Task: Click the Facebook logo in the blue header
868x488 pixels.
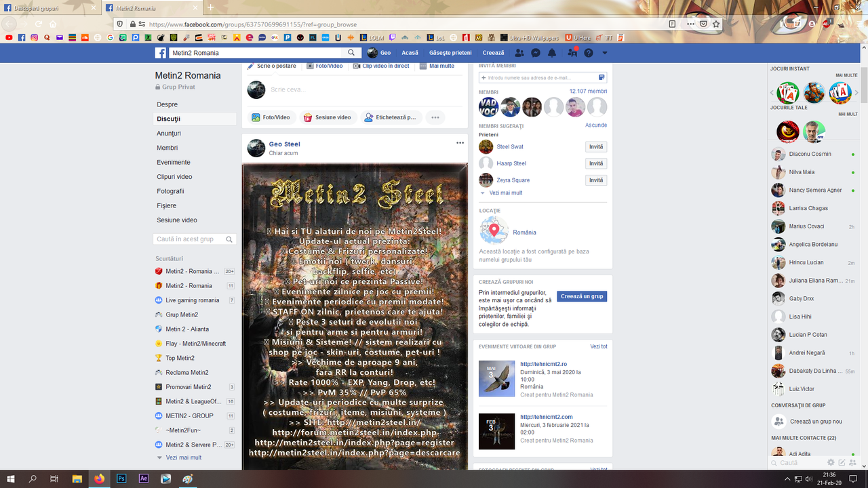Action: (x=161, y=53)
